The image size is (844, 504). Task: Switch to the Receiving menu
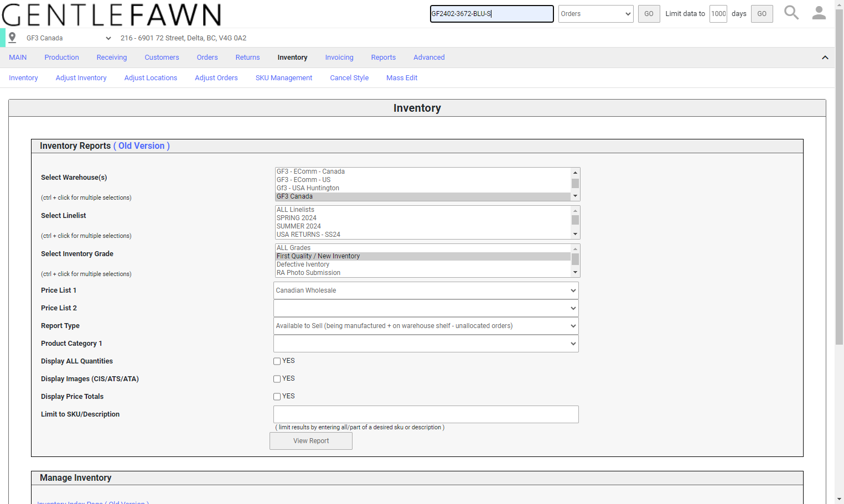click(112, 58)
